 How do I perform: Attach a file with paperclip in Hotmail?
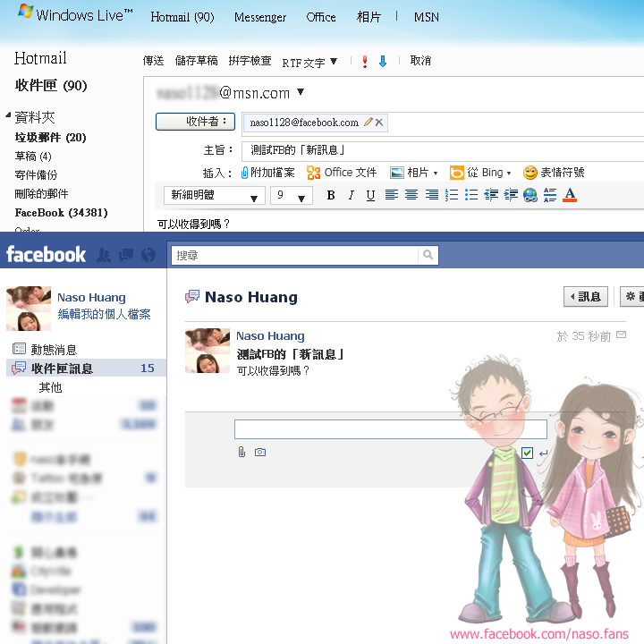267,173
